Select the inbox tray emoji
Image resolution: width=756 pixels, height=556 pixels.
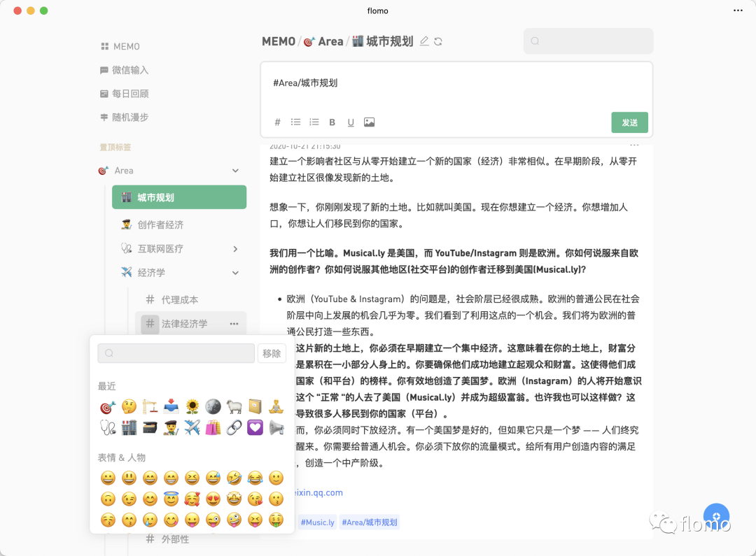pyautogui.click(x=171, y=407)
